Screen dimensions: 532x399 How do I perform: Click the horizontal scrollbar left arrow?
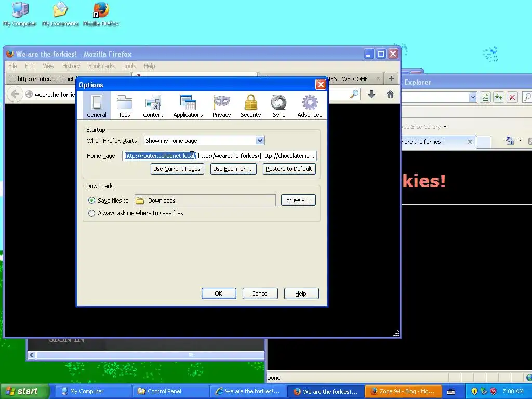pos(32,355)
